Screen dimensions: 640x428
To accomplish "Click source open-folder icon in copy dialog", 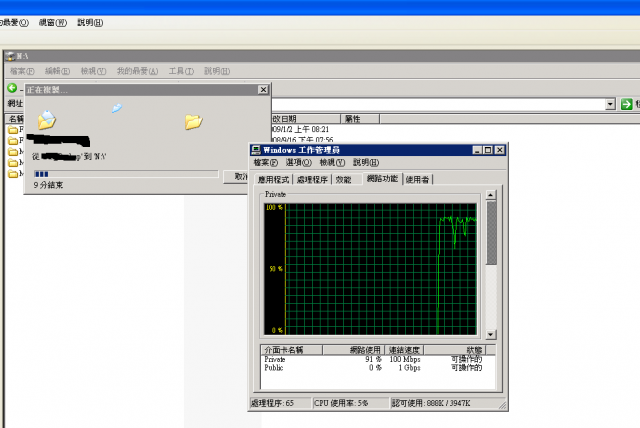I will click(47, 120).
